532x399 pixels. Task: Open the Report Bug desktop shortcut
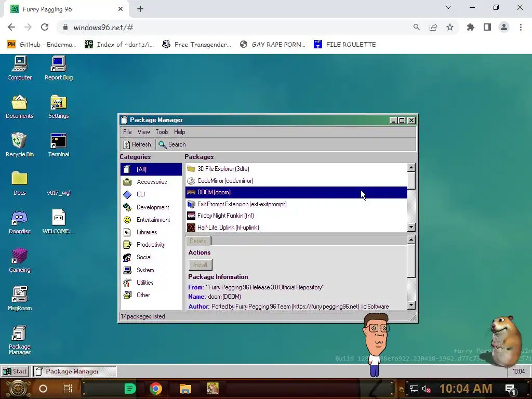58,68
